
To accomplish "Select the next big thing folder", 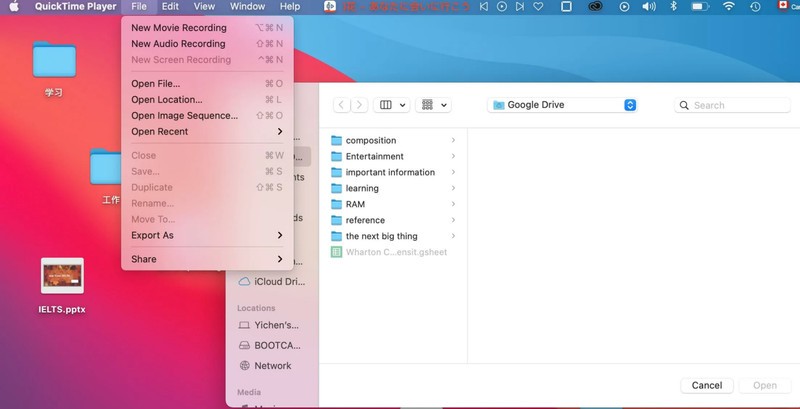I will pos(393,236).
